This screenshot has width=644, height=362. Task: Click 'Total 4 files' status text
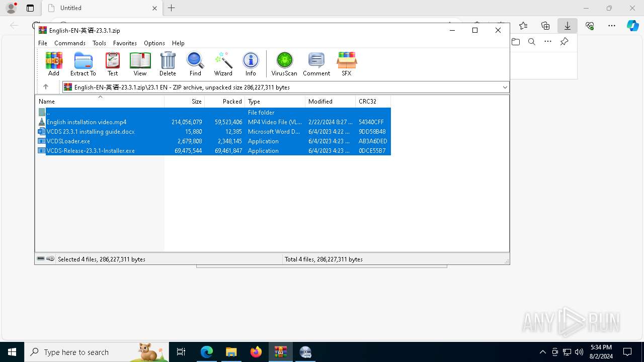coord(324,259)
